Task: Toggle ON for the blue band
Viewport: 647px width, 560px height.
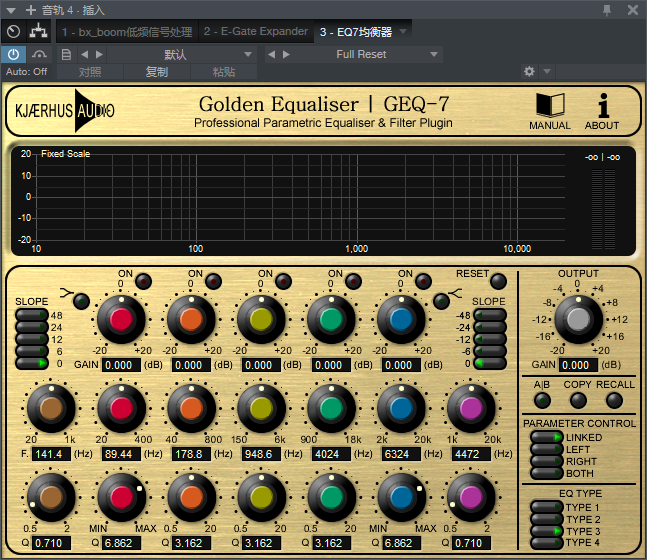Action: pyautogui.click(x=423, y=281)
